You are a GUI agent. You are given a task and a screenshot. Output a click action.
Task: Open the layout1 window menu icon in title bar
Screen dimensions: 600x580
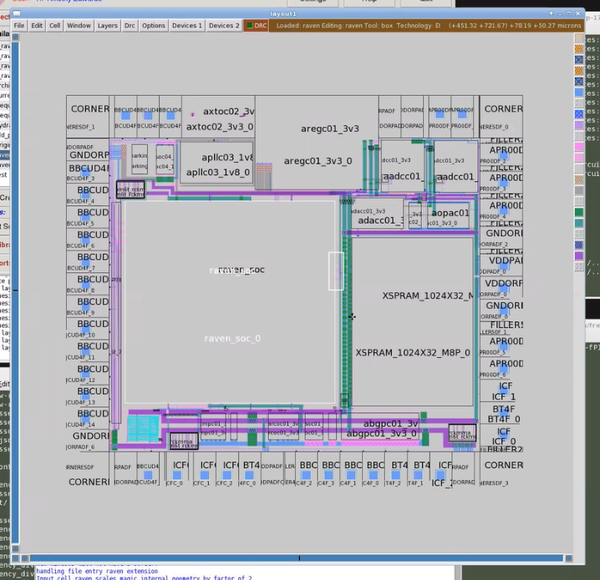(x=16, y=13)
